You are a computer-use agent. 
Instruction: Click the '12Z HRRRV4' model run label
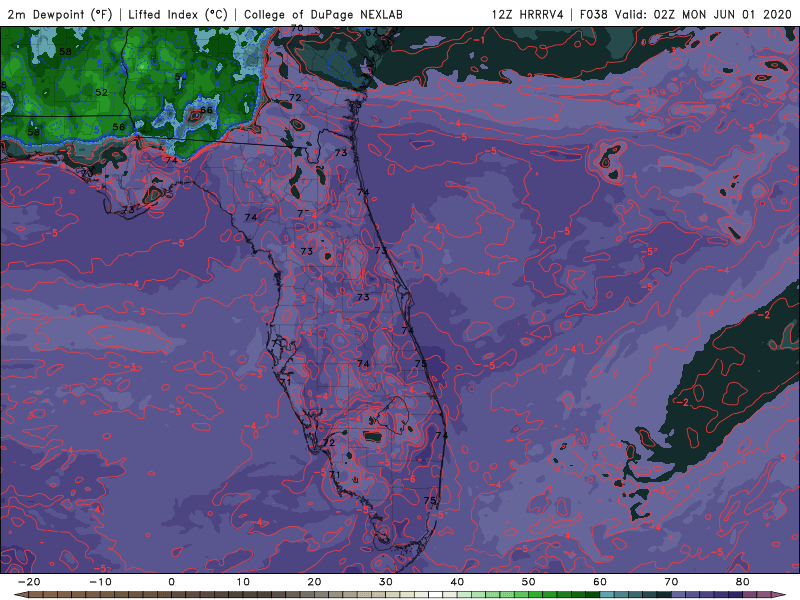[x=528, y=14]
